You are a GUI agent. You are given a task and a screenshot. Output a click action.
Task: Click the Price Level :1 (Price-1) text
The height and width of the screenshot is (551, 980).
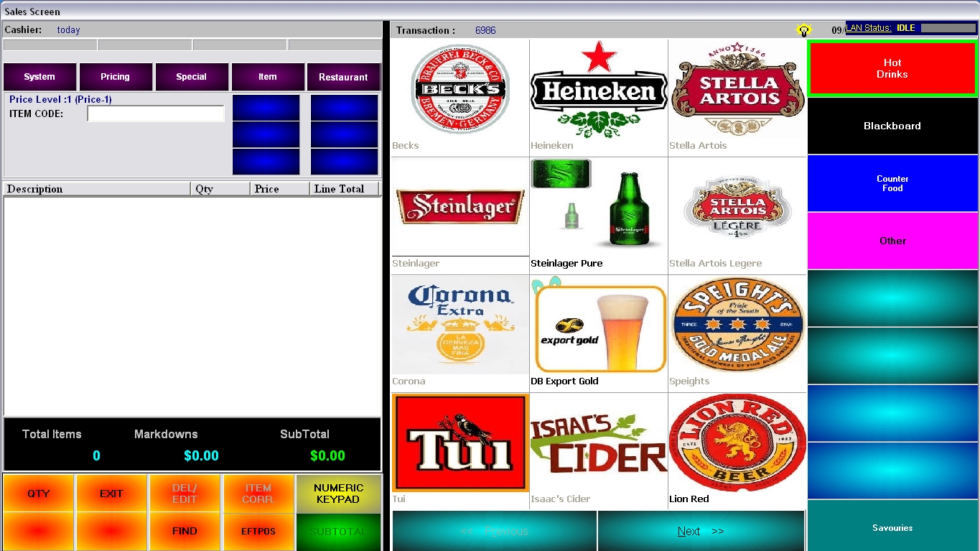tap(60, 99)
